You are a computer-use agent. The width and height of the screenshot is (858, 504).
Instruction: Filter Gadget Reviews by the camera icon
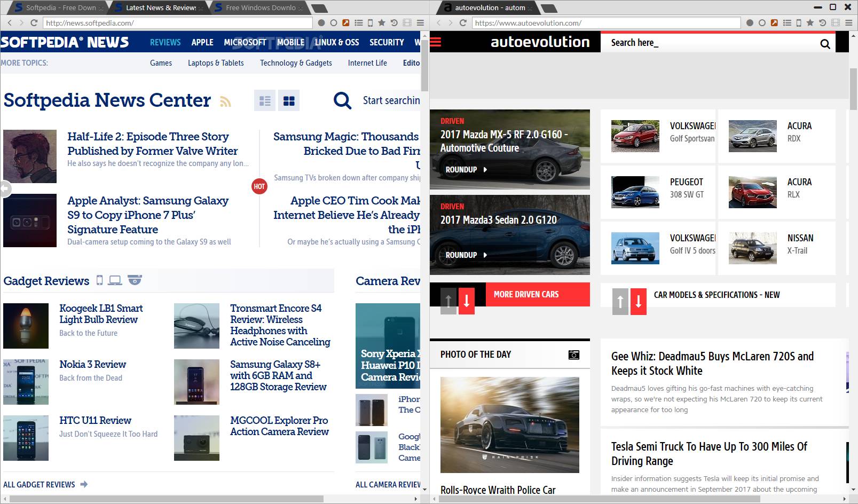[x=135, y=280]
